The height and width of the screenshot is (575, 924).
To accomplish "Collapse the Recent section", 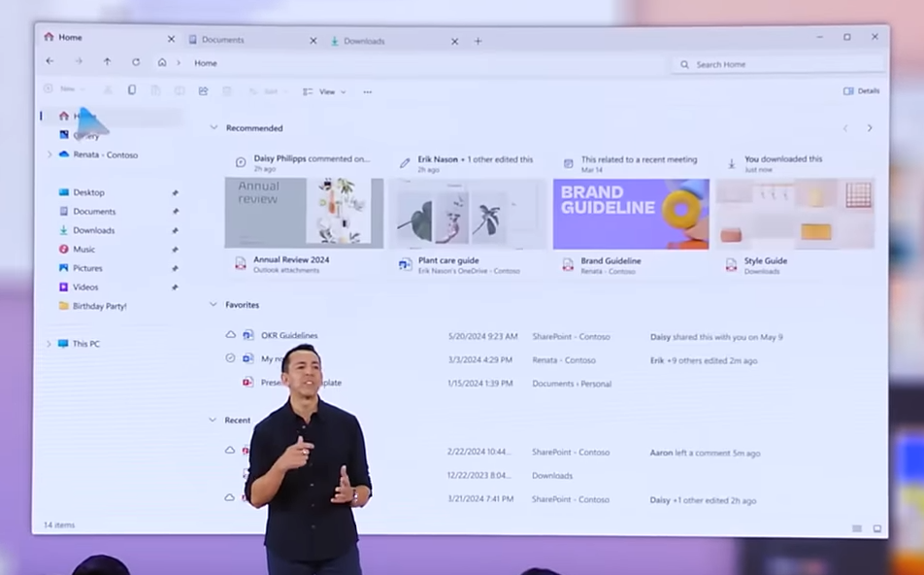I will [213, 420].
